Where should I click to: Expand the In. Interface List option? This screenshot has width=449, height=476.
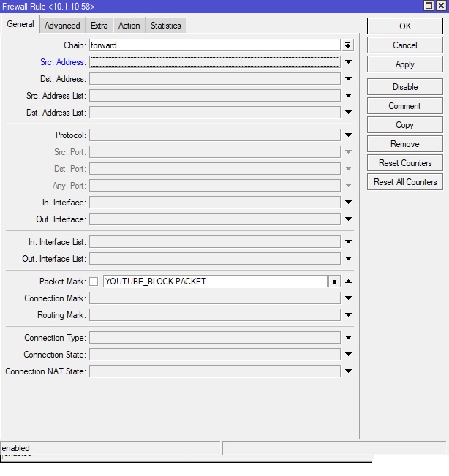349,241
